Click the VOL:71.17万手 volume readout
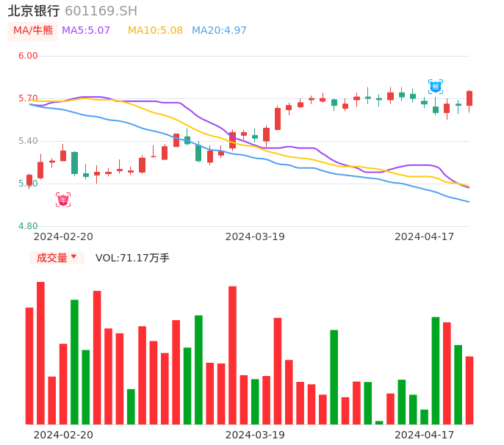Viewport: 504px width, 445px height. pyautogui.click(x=132, y=258)
